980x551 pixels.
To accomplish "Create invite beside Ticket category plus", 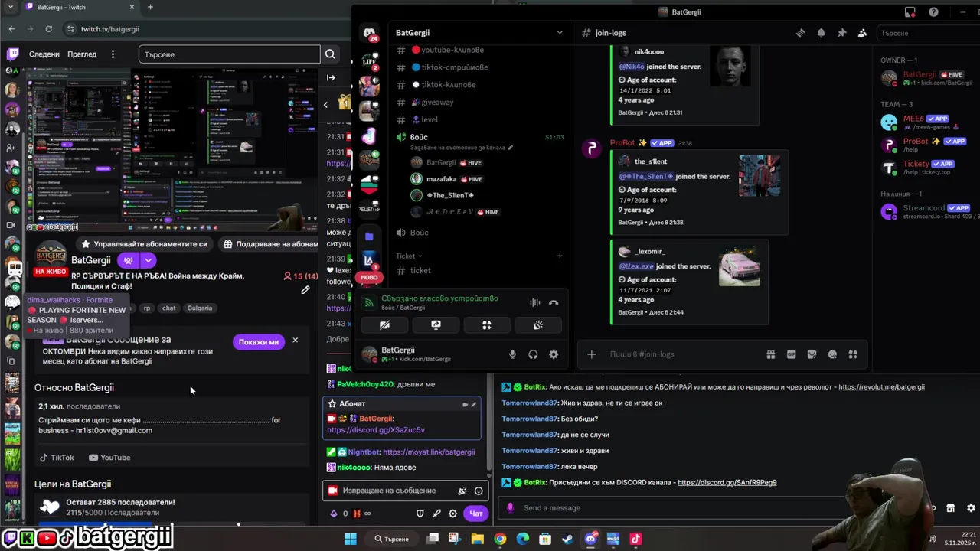I will [560, 256].
